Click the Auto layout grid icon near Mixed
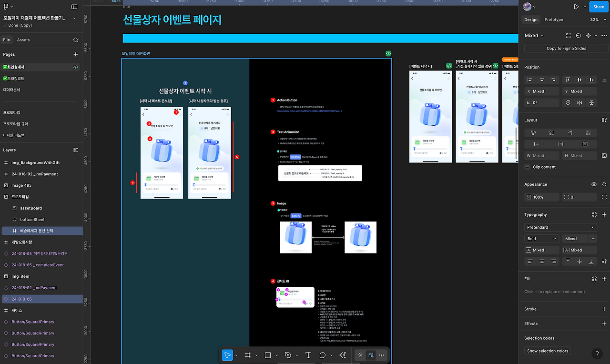The width and height of the screenshot is (610, 364). point(568,35)
